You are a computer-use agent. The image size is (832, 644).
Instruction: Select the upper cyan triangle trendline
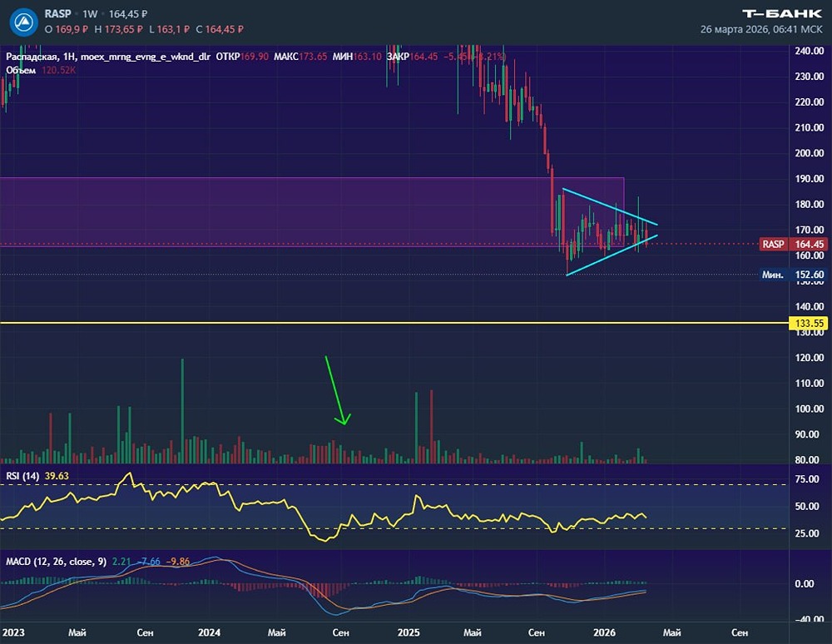coord(610,206)
